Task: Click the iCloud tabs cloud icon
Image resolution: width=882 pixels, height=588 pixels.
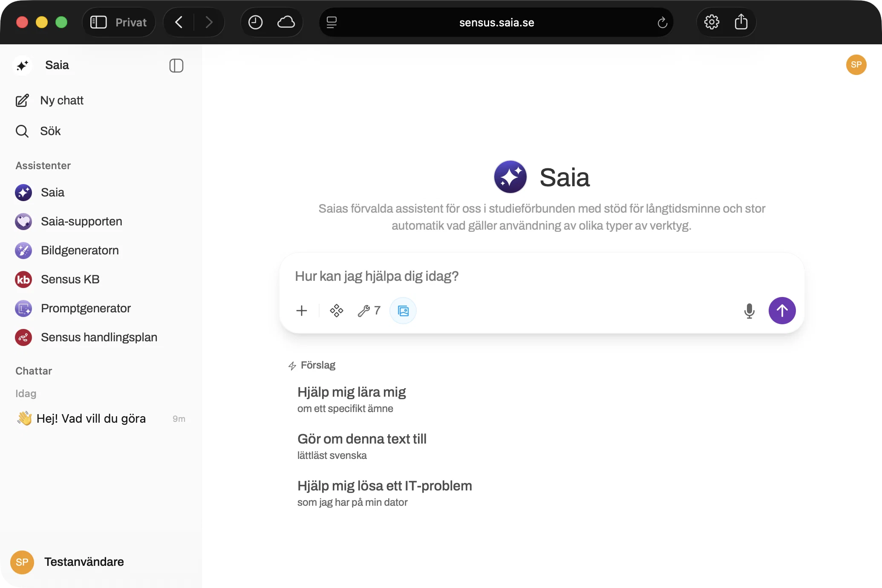Action: pyautogui.click(x=286, y=22)
